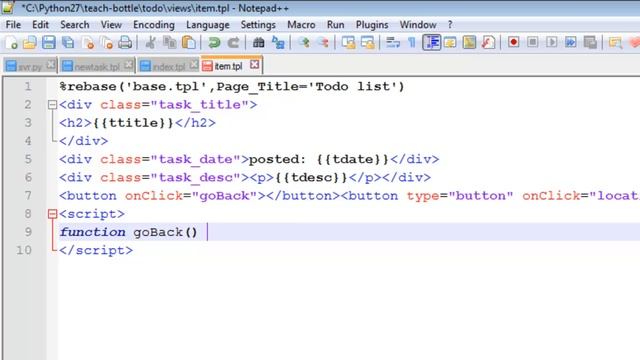Click line number 10 in the margin
This screenshot has height=360, width=640.
(x=24, y=250)
